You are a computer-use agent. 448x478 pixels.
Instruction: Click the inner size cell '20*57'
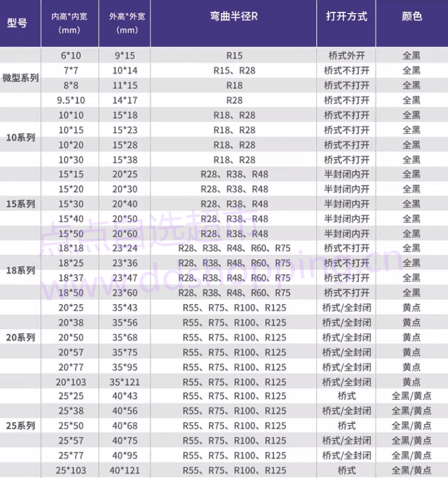coord(71,352)
